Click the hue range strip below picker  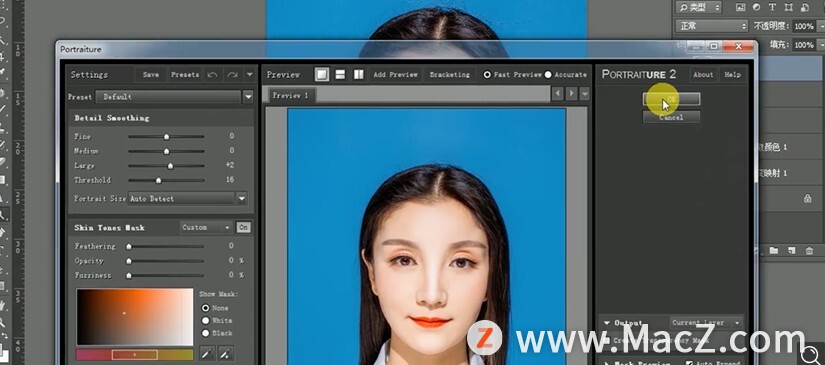[135, 355]
